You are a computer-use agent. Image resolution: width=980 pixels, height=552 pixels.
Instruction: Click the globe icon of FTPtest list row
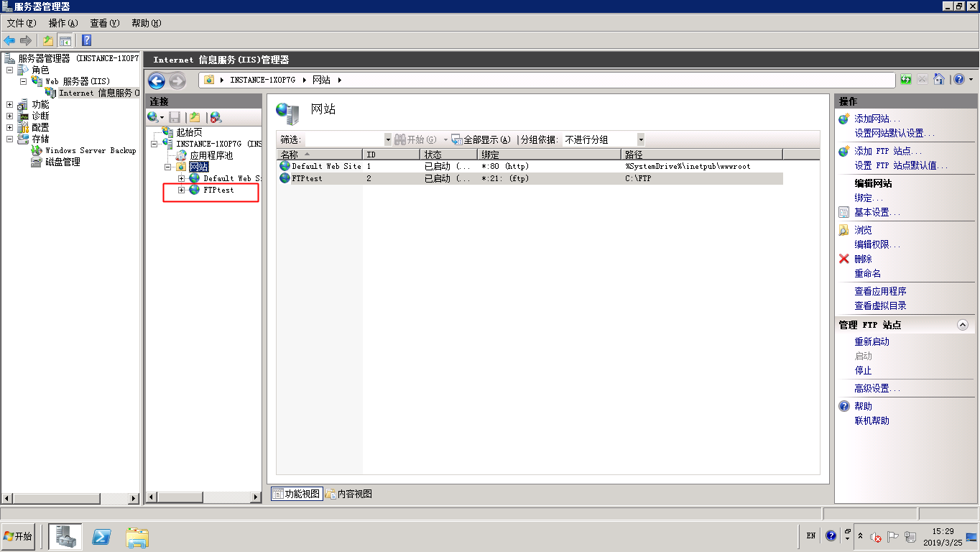pyautogui.click(x=285, y=178)
